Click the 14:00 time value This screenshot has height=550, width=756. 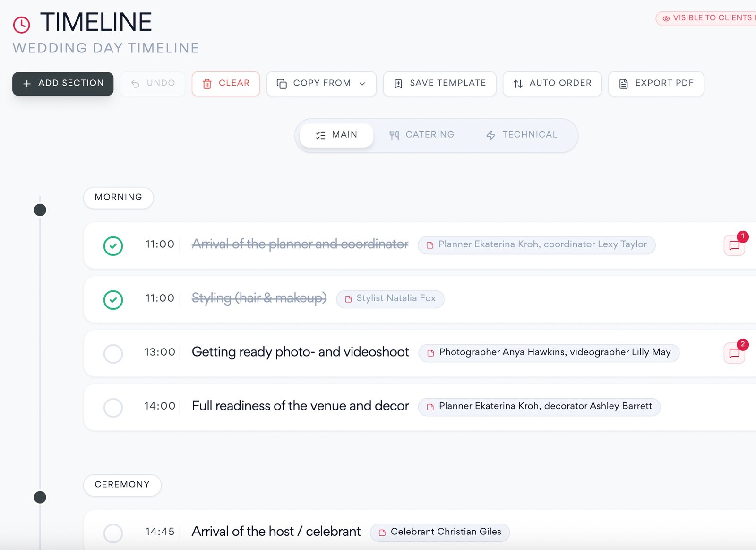point(160,406)
